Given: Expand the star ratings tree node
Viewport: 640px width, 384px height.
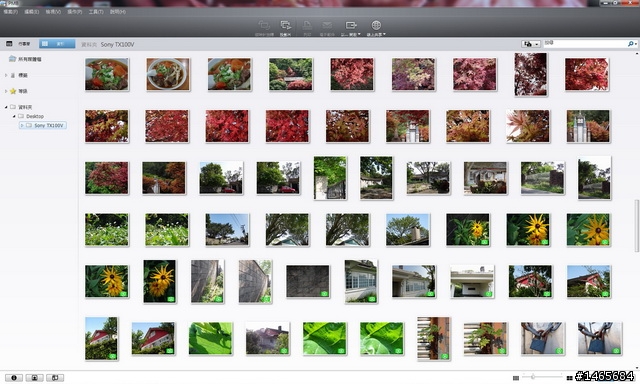Looking at the screenshot, I should [x=6, y=91].
